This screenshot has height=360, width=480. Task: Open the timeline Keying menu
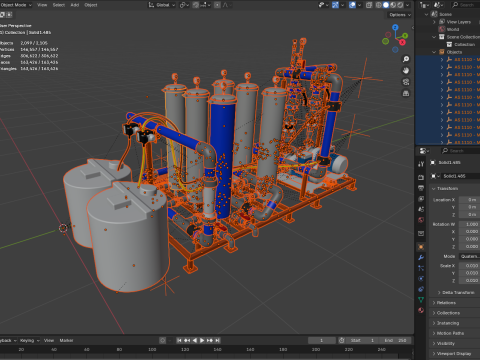29,340
